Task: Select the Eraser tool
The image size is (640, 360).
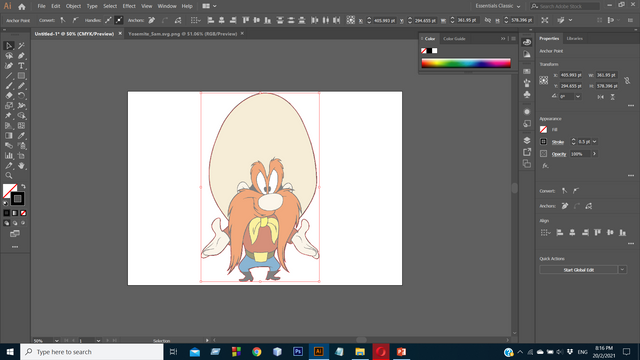Action: [9, 96]
